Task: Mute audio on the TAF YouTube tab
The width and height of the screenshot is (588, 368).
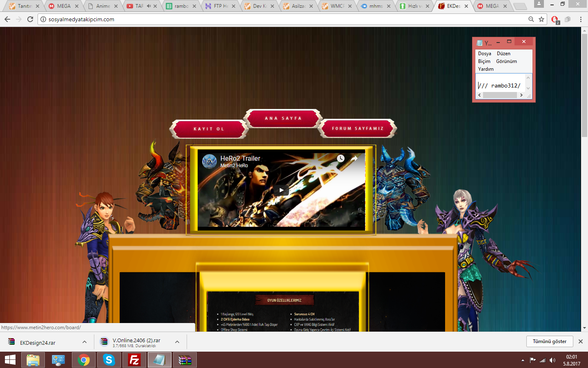Action: pyautogui.click(x=149, y=6)
